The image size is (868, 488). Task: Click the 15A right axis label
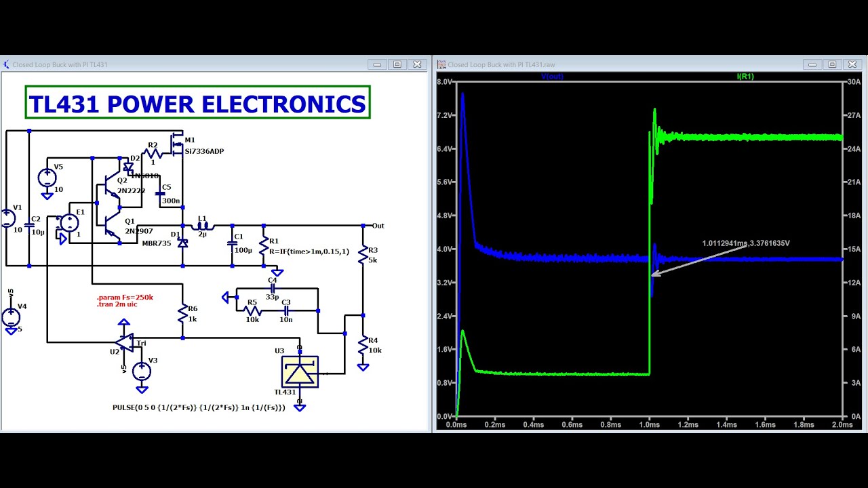pos(852,249)
